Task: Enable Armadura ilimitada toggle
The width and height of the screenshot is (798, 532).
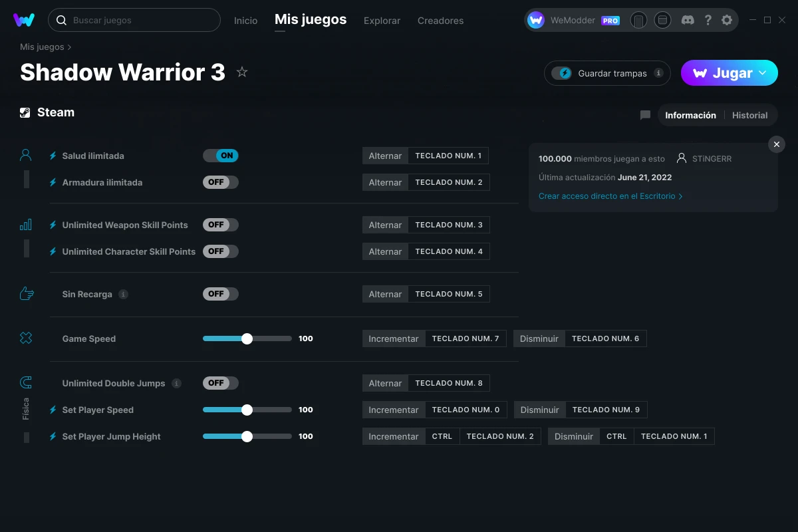Action: pyautogui.click(x=221, y=182)
